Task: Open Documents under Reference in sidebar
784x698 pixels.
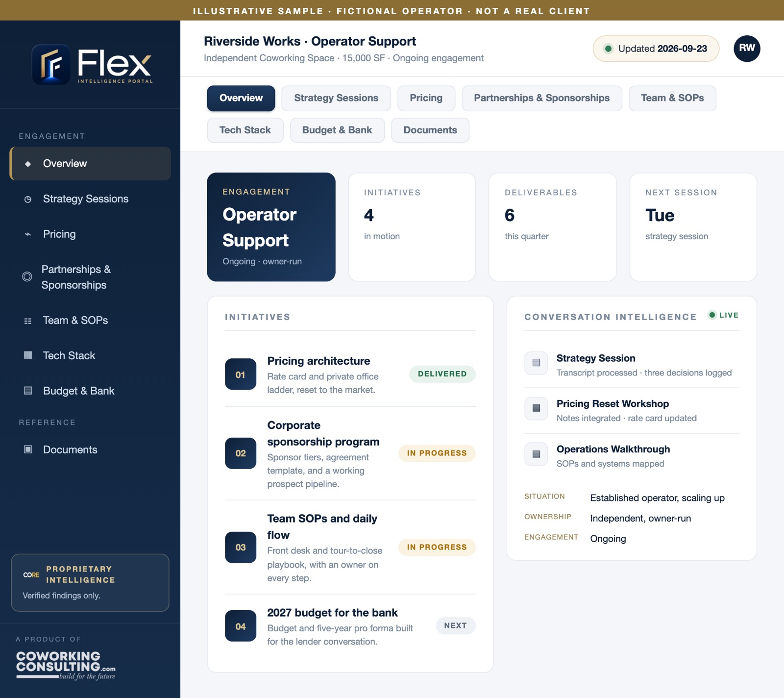Action: tap(90, 449)
